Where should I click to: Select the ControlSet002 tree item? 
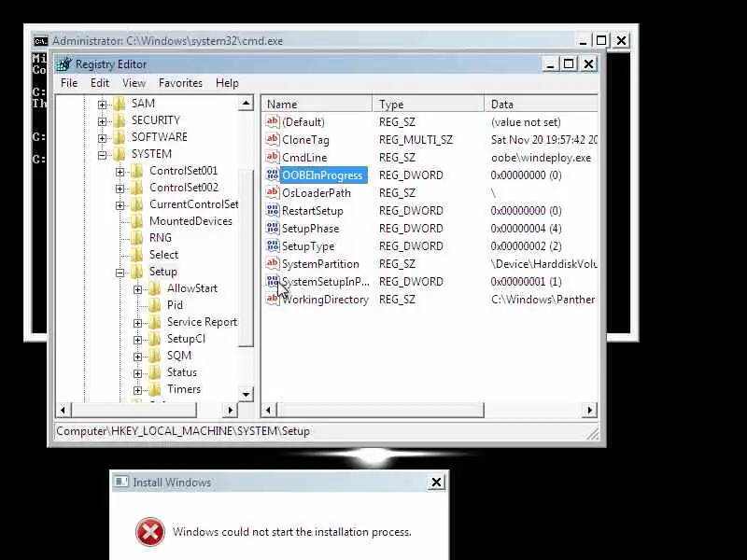tap(184, 188)
